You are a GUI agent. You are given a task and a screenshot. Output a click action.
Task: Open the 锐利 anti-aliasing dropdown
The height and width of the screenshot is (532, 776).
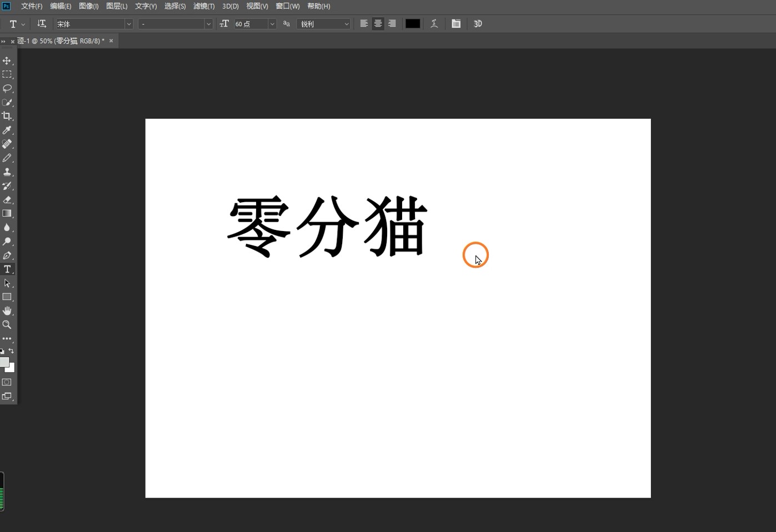[x=346, y=24]
